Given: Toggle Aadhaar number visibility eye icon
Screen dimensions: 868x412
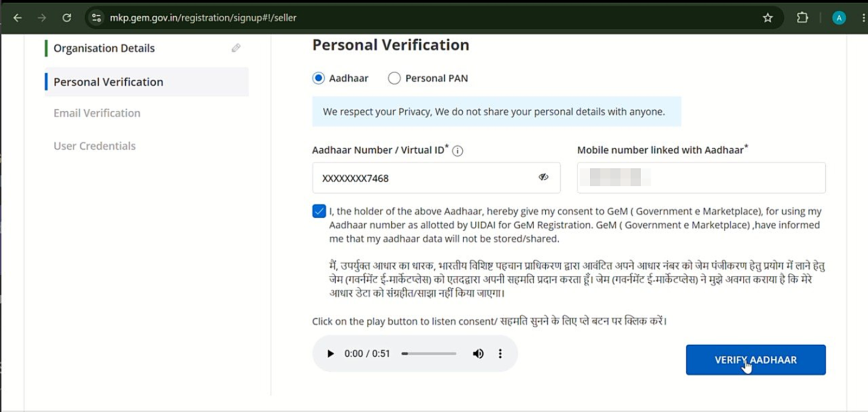Looking at the screenshot, I should 543,177.
